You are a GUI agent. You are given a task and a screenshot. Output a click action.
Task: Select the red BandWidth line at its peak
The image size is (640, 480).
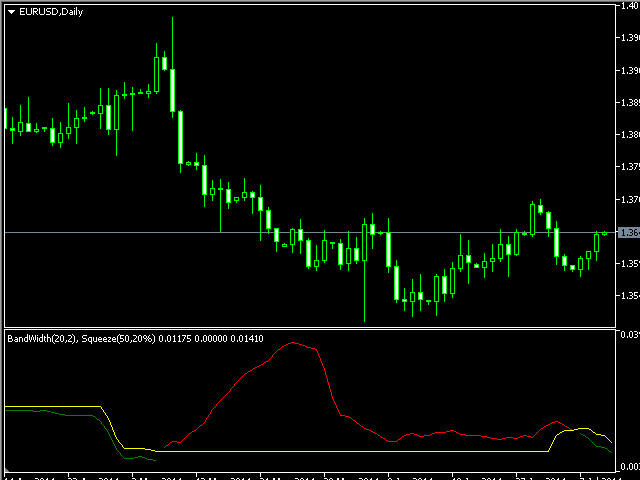coord(293,343)
